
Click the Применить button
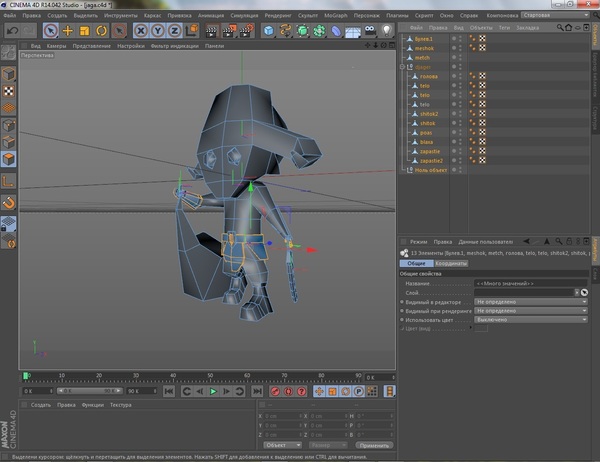374,444
